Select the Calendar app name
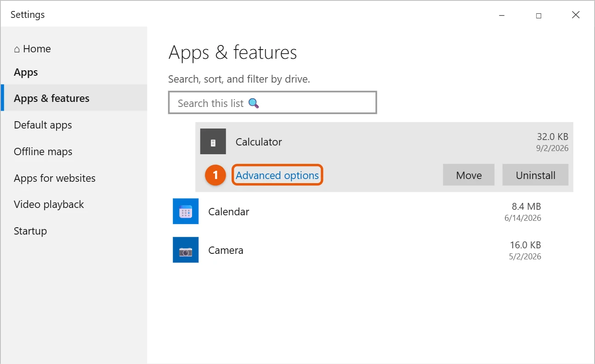Image resolution: width=595 pixels, height=364 pixels. coord(229,212)
